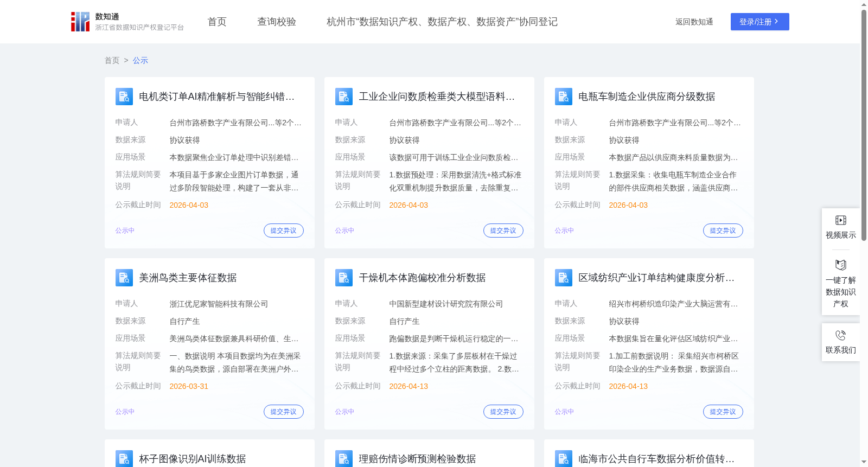Screen dimensions: 868x467
Task: Open the 查询校验 menu item
Action: pyautogui.click(x=277, y=22)
